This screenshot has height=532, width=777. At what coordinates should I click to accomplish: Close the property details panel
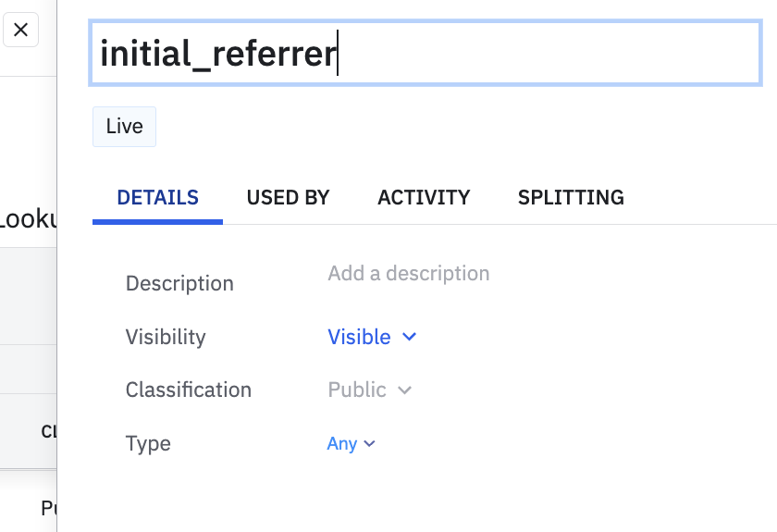(20, 30)
